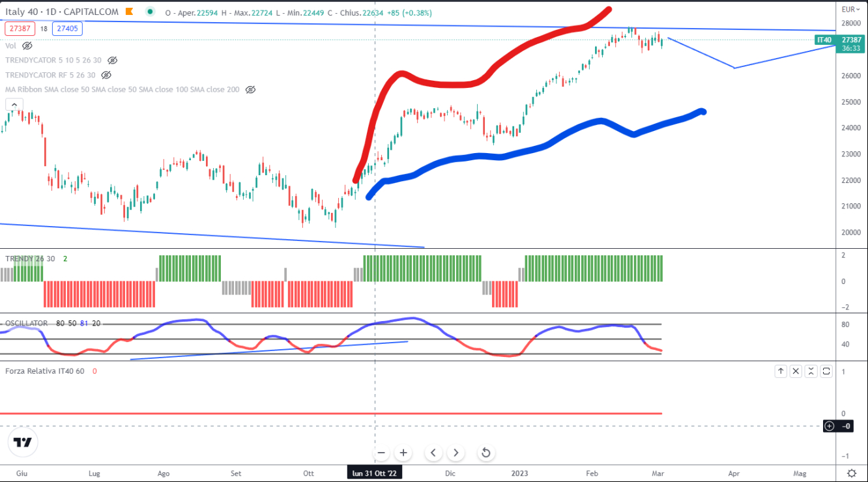Screen dimensions: 868x482
Task: Open chart settings gear on the time axis
Action: click(852, 473)
